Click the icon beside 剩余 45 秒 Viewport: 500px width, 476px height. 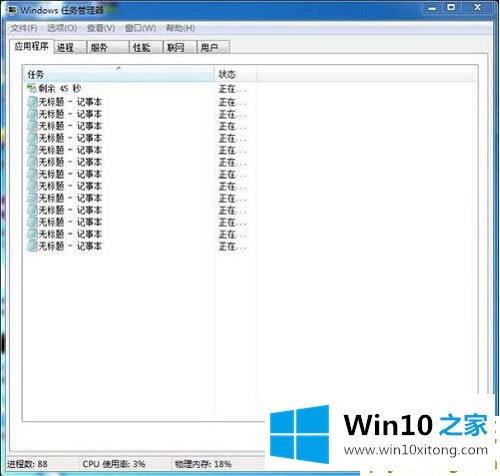point(31,88)
